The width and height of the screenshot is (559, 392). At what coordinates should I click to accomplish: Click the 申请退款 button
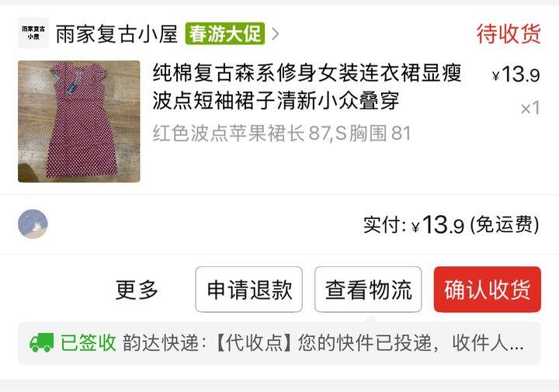tap(249, 290)
